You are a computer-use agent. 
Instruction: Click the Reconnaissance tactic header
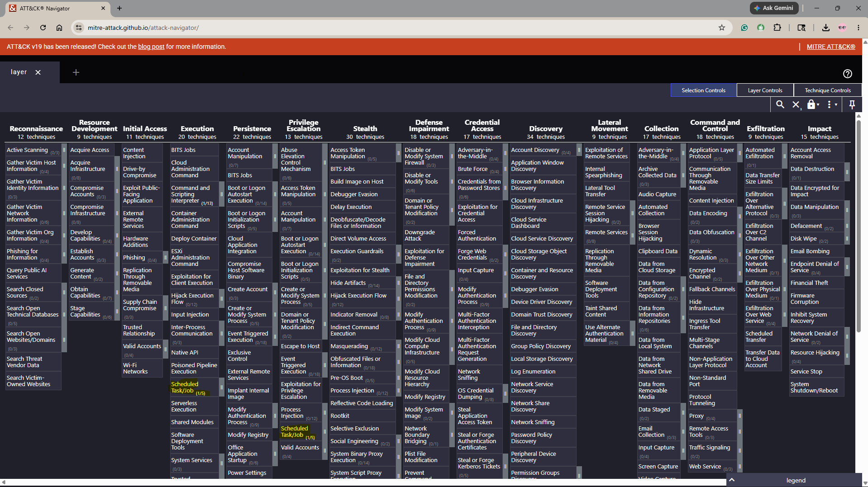pos(36,129)
